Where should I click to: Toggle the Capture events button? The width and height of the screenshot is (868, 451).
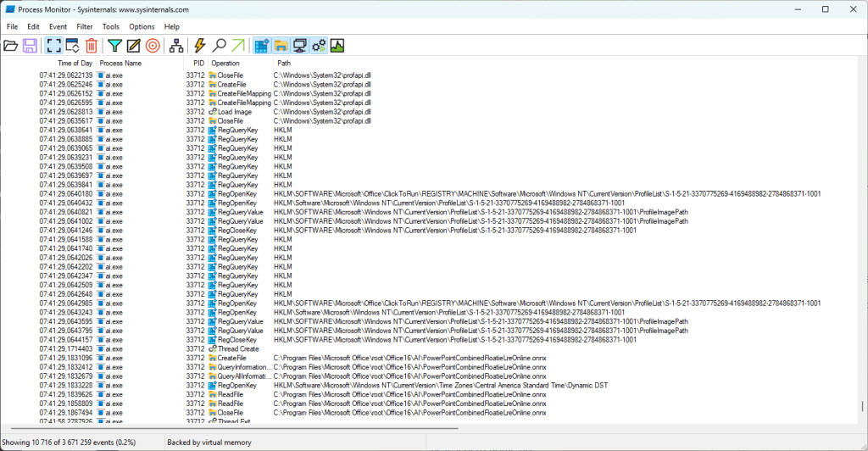click(x=54, y=45)
